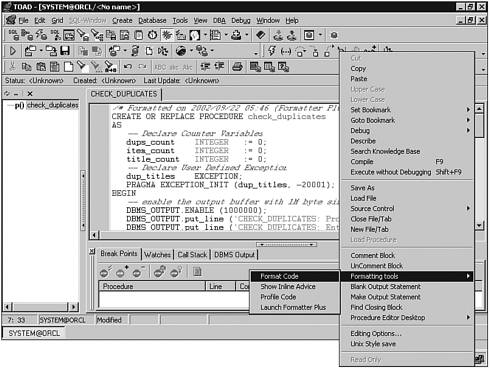Image resolution: width=490 pixels, height=368 pixels.
Task: Select Find Closing Block in context menu
Action: pyautogui.click(x=407, y=307)
